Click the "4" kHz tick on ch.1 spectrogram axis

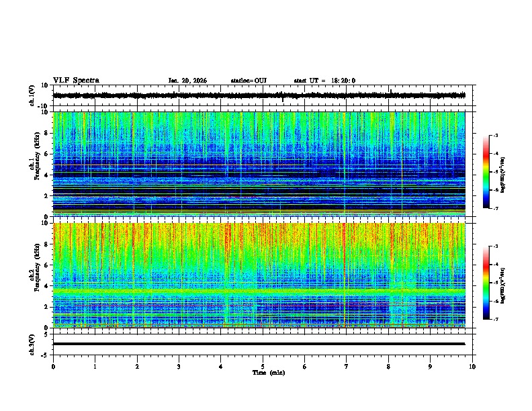click(46, 175)
